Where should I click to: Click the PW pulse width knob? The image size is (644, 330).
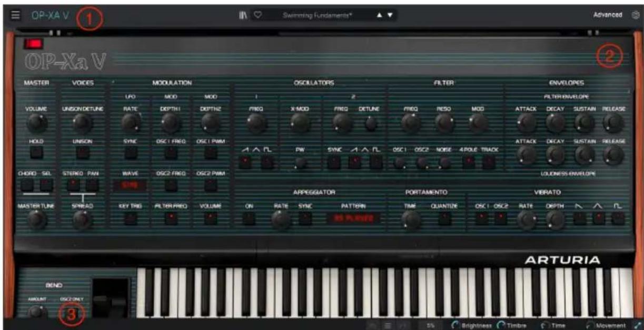point(301,163)
